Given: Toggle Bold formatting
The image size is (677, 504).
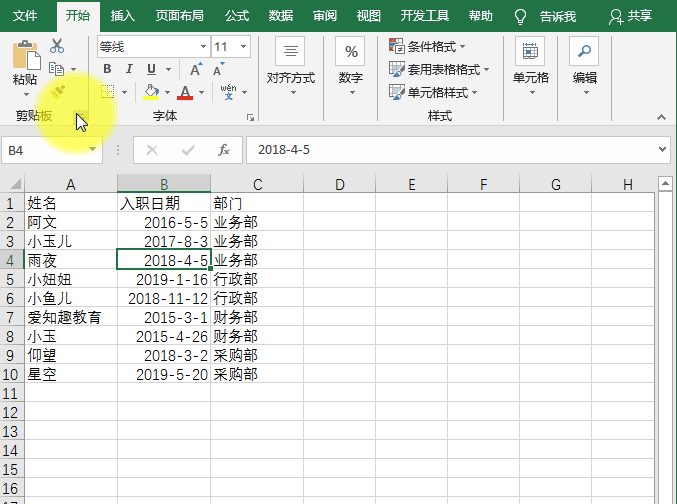Looking at the screenshot, I should point(107,69).
